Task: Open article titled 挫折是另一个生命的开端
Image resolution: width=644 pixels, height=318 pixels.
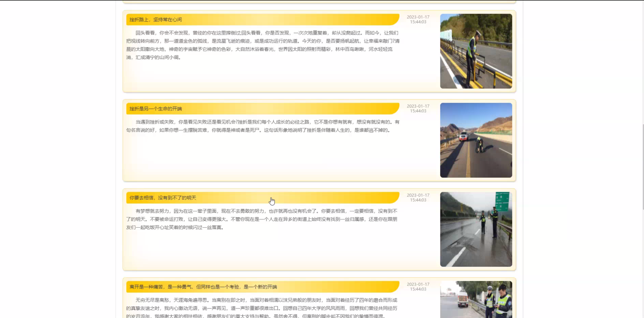Action: pyautogui.click(x=156, y=109)
